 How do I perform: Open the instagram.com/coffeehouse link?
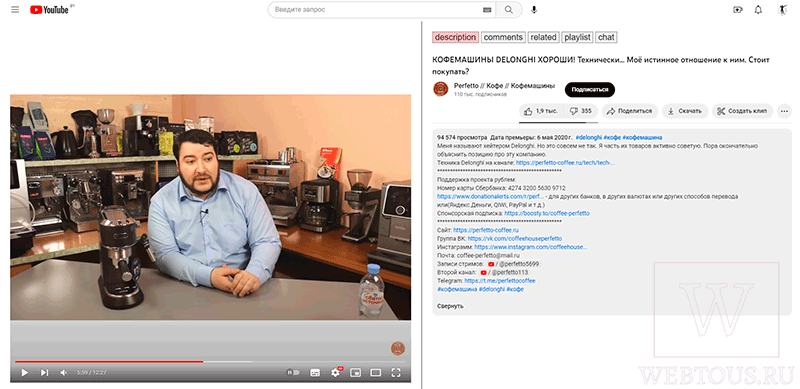click(x=531, y=247)
